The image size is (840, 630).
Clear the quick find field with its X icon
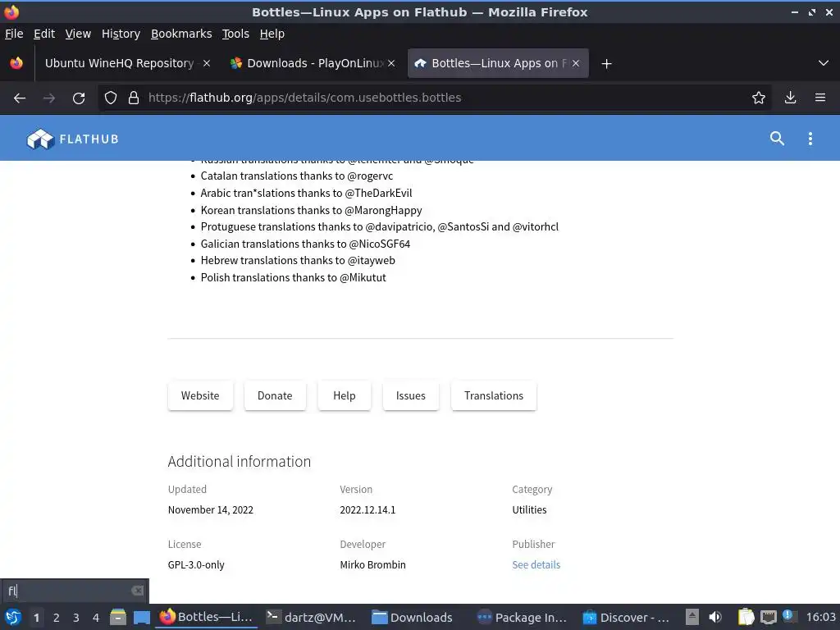(138, 591)
